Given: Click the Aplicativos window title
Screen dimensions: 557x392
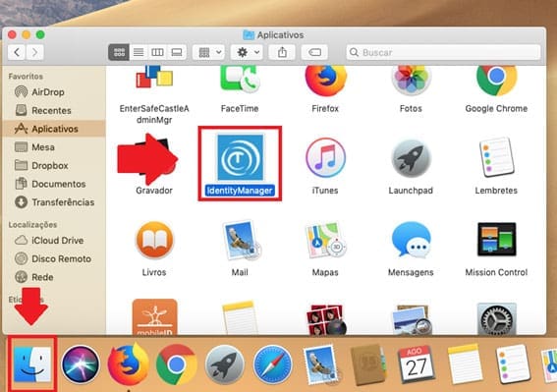Looking at the screenshot, I should click(x=280, y=35).
